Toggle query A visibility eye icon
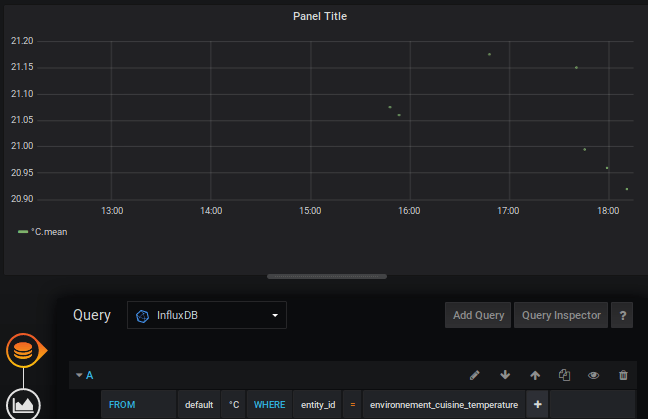This screenshot has height=419, width=648. 594,375
